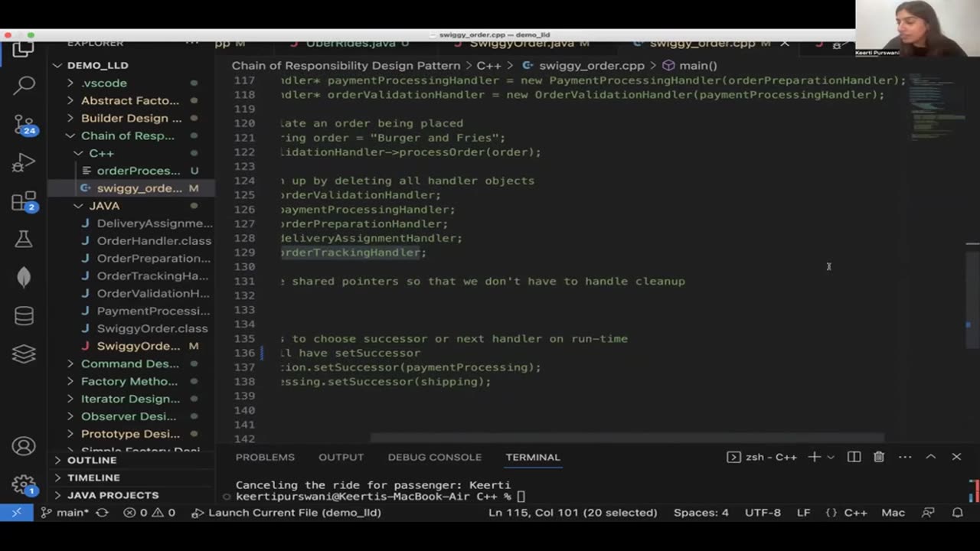Open the layers stack icon view
980x551 pixels.
point(24,354)
